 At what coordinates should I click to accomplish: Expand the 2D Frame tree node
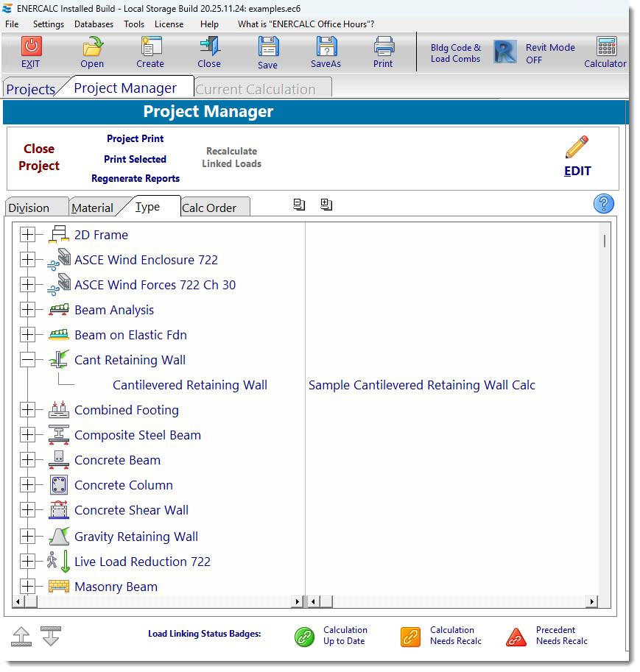click(27, 235)
